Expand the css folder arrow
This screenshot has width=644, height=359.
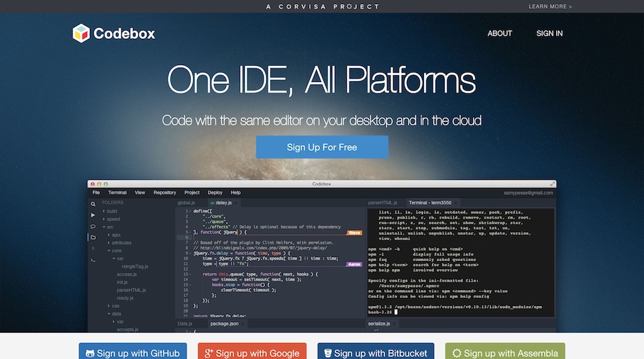(109, 305)
